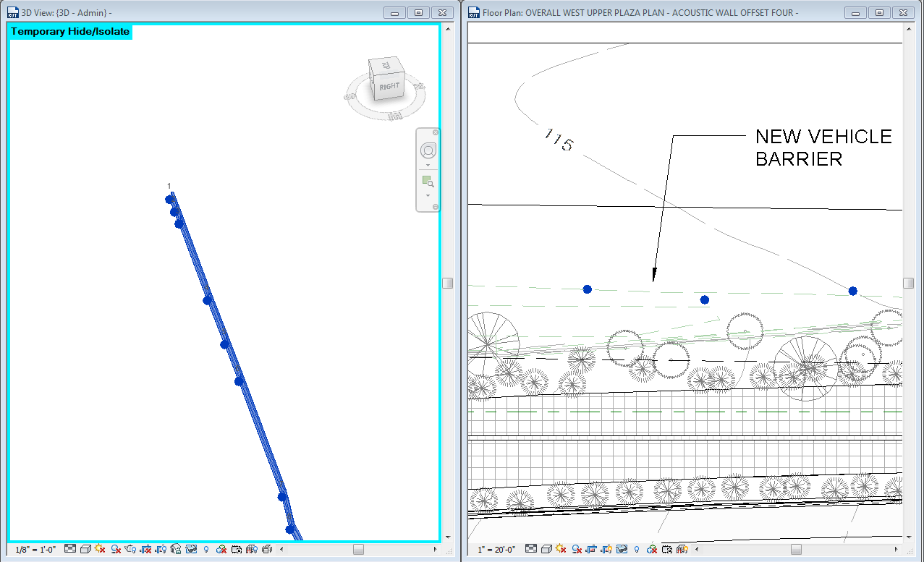Toggle the Crop Region in the 3D view
This screenshot has width=924, height=562.
[146, 550]
